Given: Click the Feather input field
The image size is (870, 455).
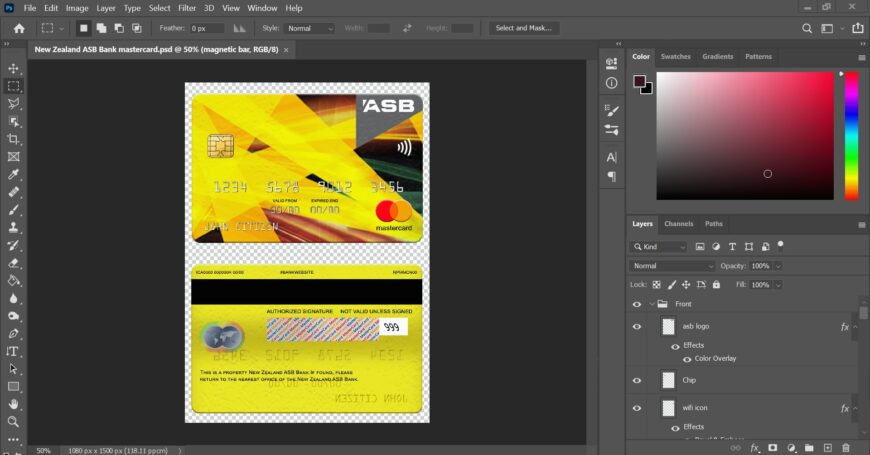Looking at the screenshot, I should 207,28.
